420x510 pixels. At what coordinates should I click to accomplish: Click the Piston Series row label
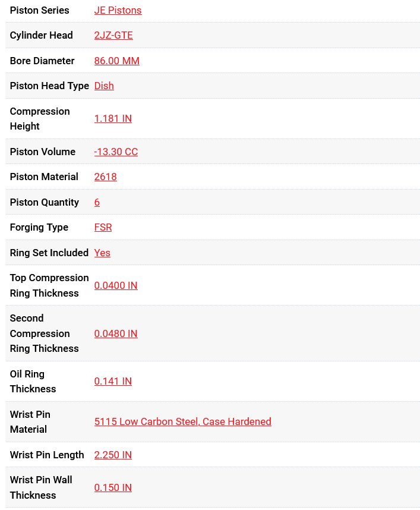pyautogui.click(x=39, y=10)
